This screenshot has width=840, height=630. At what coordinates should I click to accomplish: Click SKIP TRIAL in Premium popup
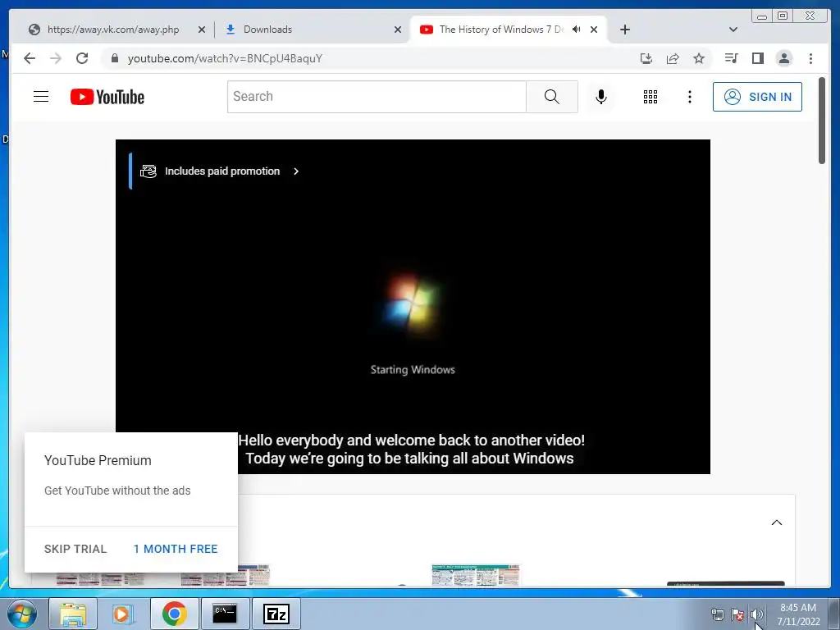point(75,549)
